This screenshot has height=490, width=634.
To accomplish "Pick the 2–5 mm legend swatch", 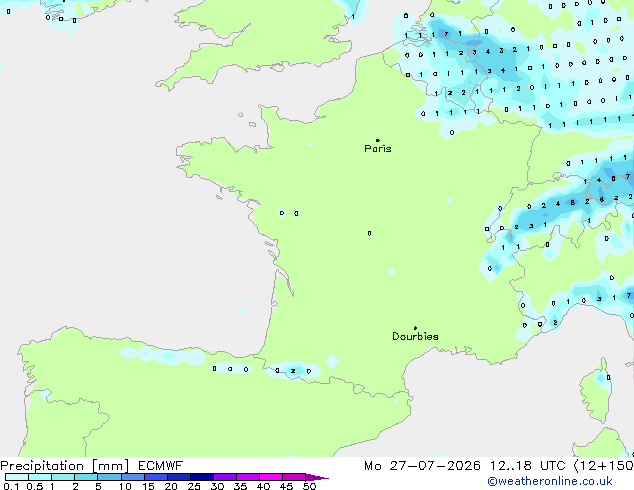I will [x=86, y=477].
